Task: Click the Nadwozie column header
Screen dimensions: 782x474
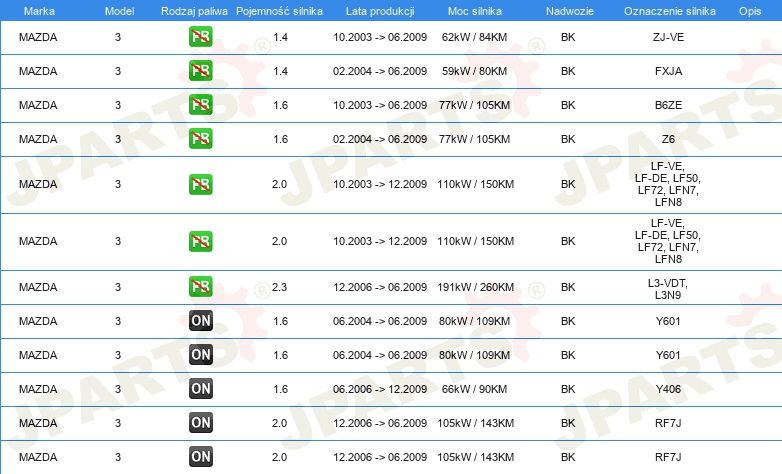Action: [x=570, y=11]
